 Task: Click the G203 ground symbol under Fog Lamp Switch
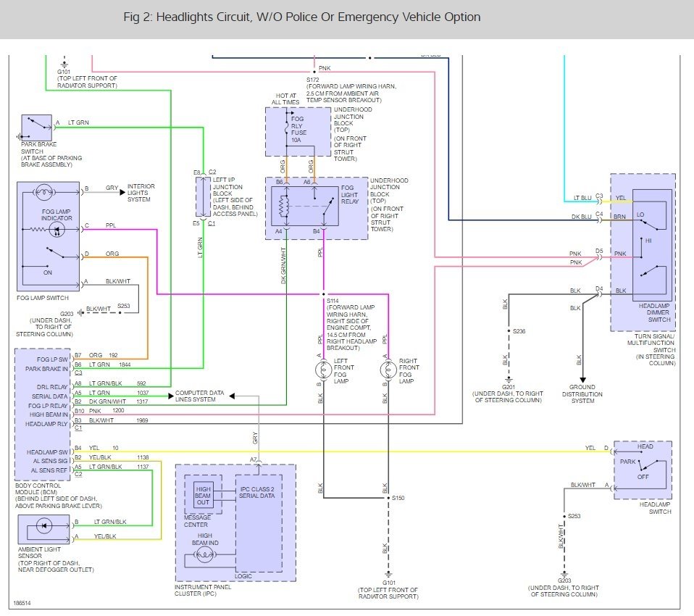pos(80,312)
